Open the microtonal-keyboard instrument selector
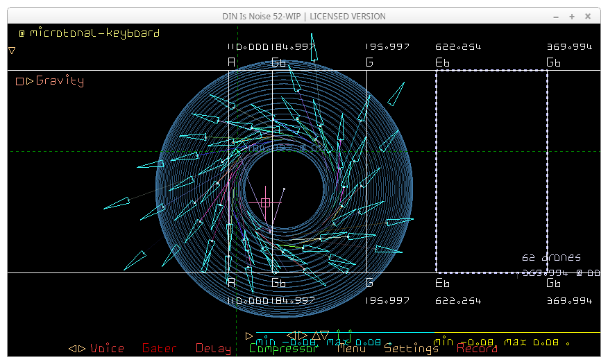 click(94, 33)
